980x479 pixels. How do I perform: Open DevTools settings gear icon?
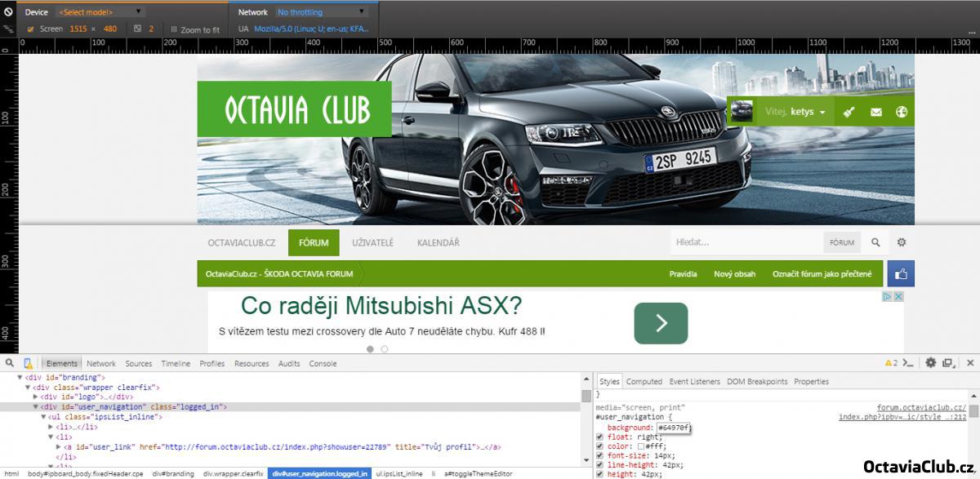point(929,363)
